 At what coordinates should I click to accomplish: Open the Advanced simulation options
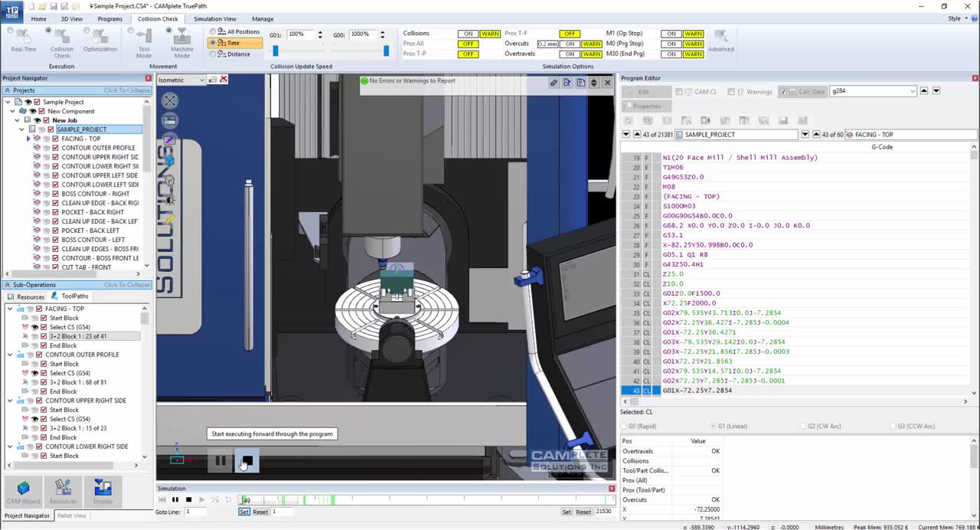(720, 41)
